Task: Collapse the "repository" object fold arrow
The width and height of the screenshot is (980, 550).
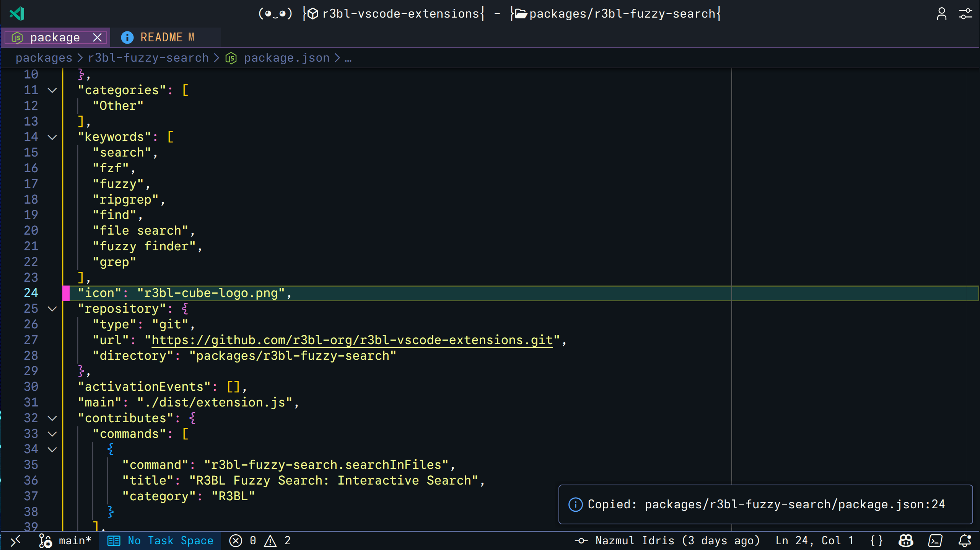Action: tap(52, 309)
